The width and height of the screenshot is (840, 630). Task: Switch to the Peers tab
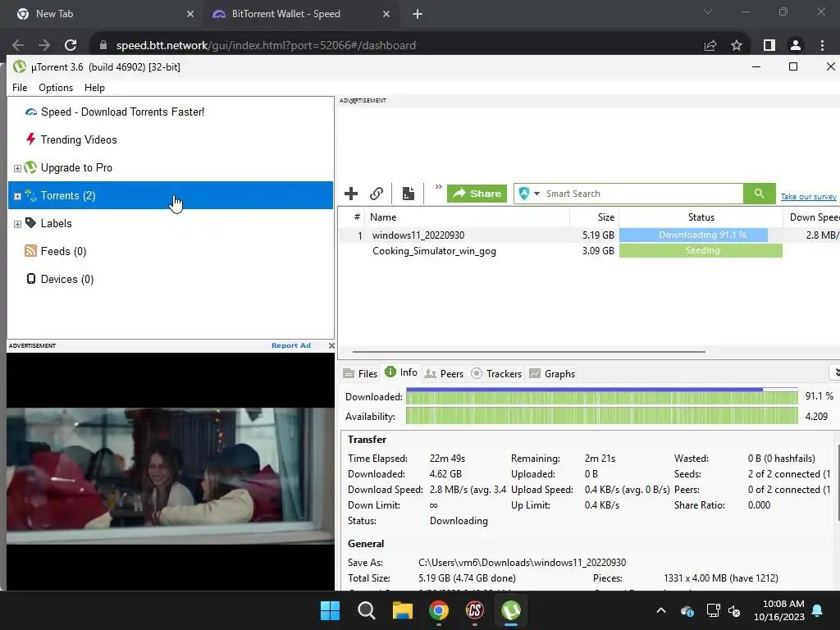pos(444,373)
